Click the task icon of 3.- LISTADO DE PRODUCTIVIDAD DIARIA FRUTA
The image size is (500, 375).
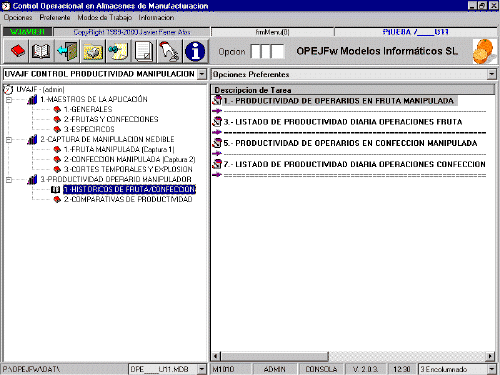[x=217, y=122]
